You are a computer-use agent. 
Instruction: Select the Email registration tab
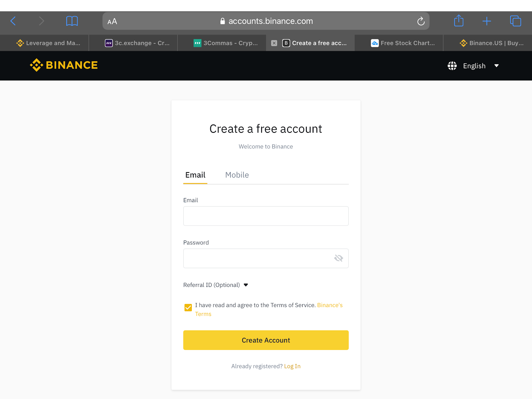pos(195,175)
